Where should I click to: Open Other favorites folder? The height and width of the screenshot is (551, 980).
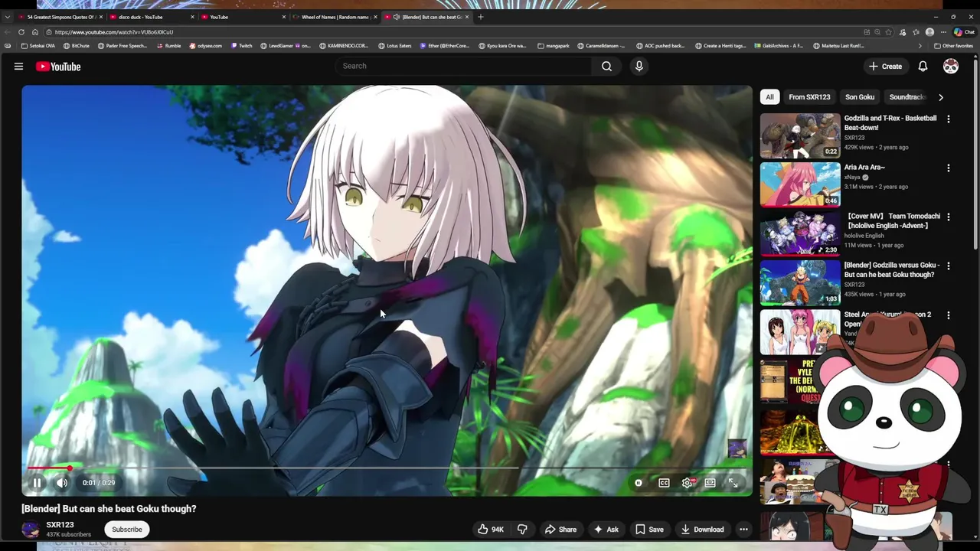(953, 46)
